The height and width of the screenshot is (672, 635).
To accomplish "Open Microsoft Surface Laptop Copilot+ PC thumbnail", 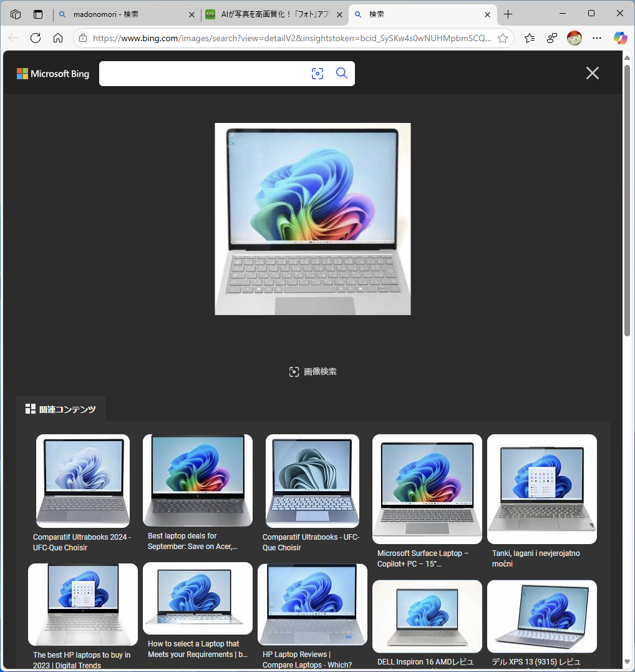I will point(427,489).
